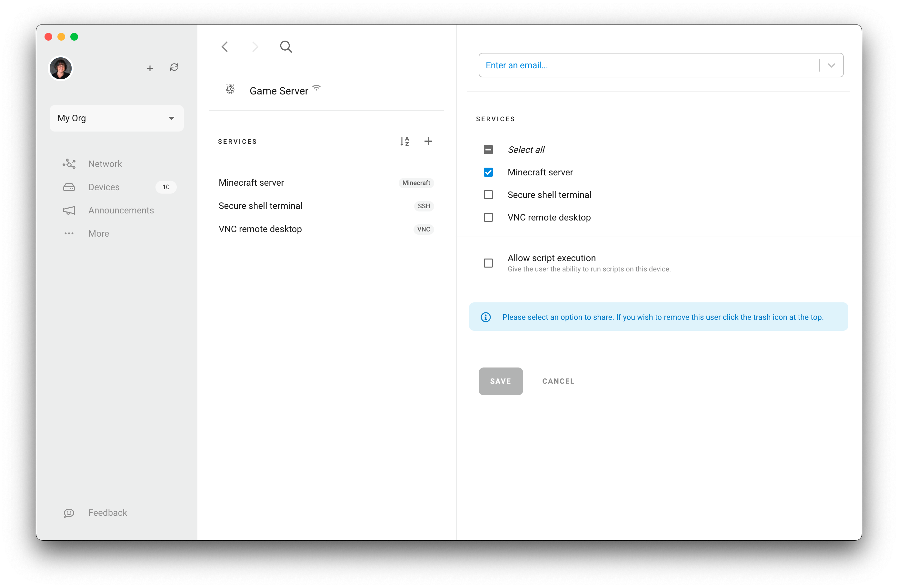Image resolution: width=898 pixels, height=588 pixels.
Task: Click the refresh icon in the sidebar
Action: (174, 67)
